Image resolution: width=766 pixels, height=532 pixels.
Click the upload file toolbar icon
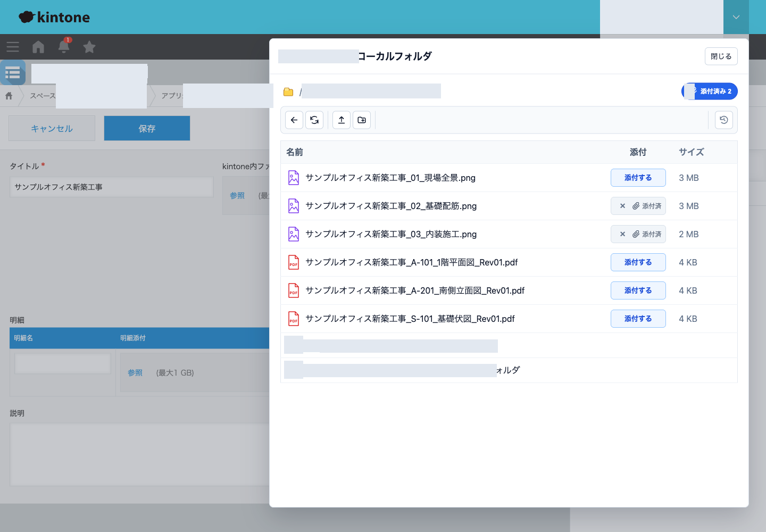(342, 120)
